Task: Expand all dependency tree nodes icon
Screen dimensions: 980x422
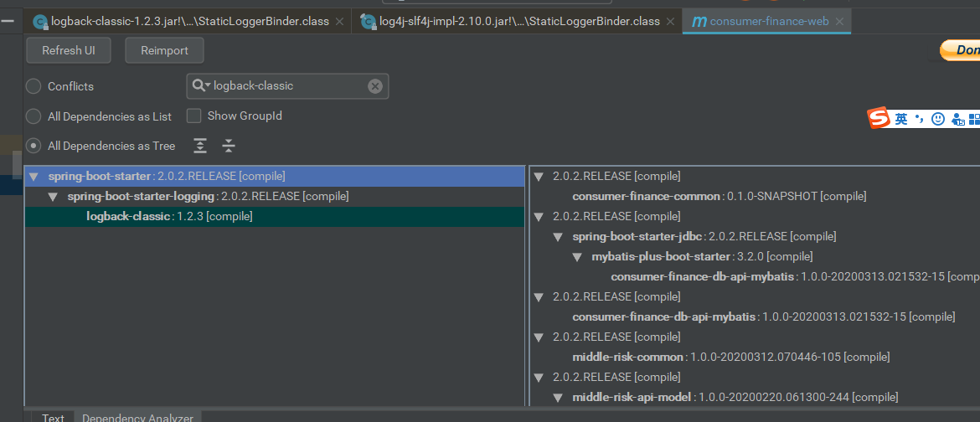Action: click(x=199, y=146)
